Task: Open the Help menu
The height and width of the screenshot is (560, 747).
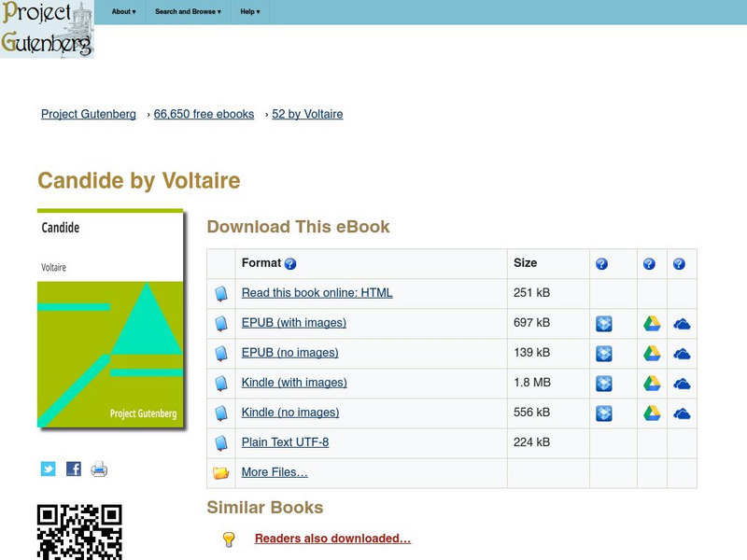Action: tap(249, 12)
